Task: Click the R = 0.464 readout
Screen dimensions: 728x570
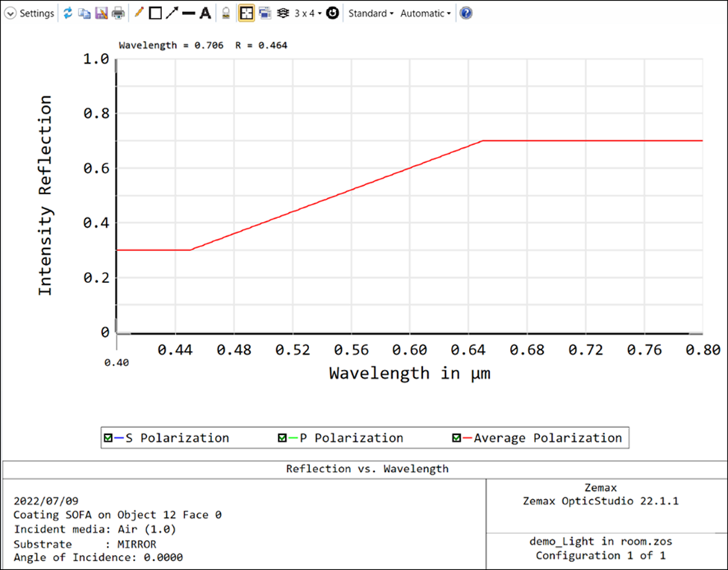Action: tap(261, 45)
